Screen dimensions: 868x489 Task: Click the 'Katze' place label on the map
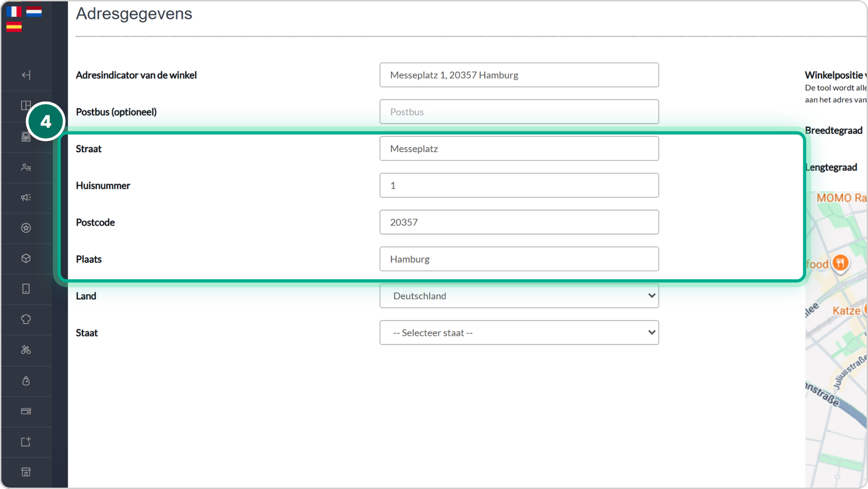(846, 310)
